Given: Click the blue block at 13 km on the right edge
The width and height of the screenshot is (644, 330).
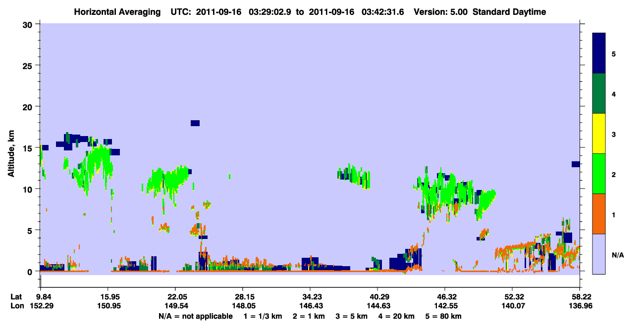Looking at the screenshot, I should 576,164.
